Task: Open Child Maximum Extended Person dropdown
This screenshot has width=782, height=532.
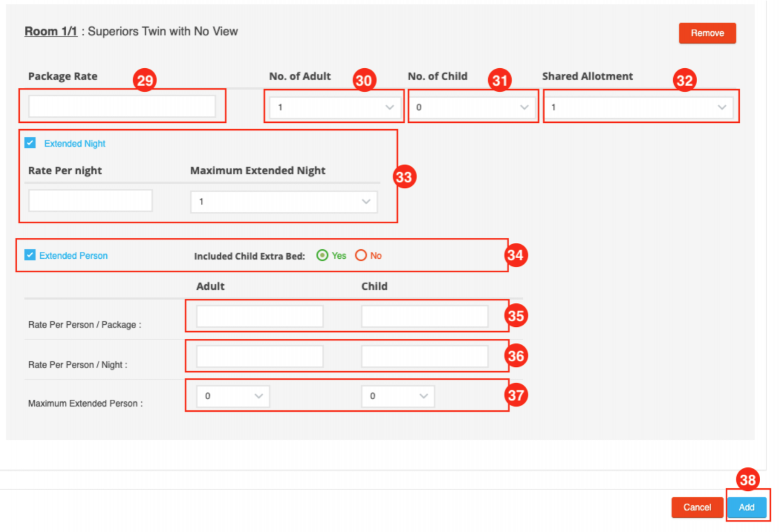Action: (x=398, y=396)
